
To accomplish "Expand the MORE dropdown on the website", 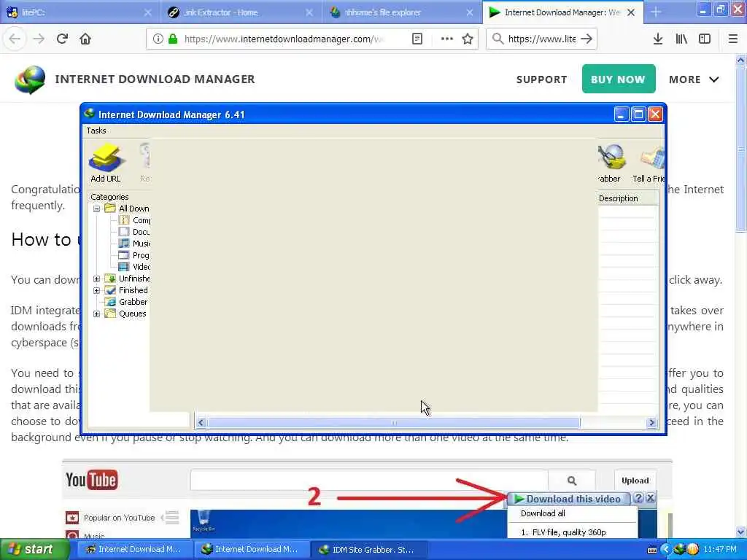I will (x=694, y=79).
